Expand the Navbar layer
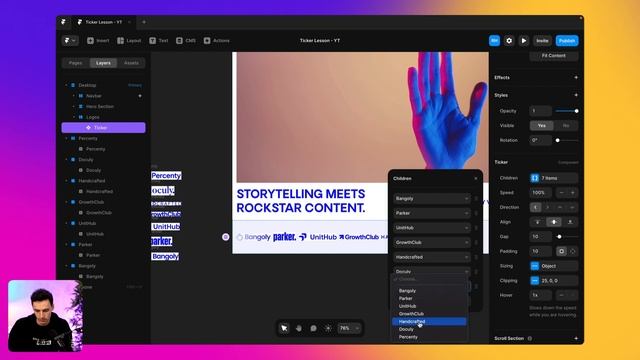This screenshot has height=360, width=640. [73, 96]
